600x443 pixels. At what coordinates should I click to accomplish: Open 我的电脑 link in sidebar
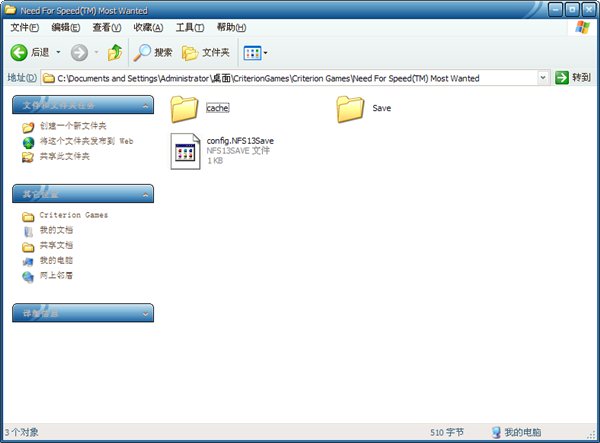(56, 261)
